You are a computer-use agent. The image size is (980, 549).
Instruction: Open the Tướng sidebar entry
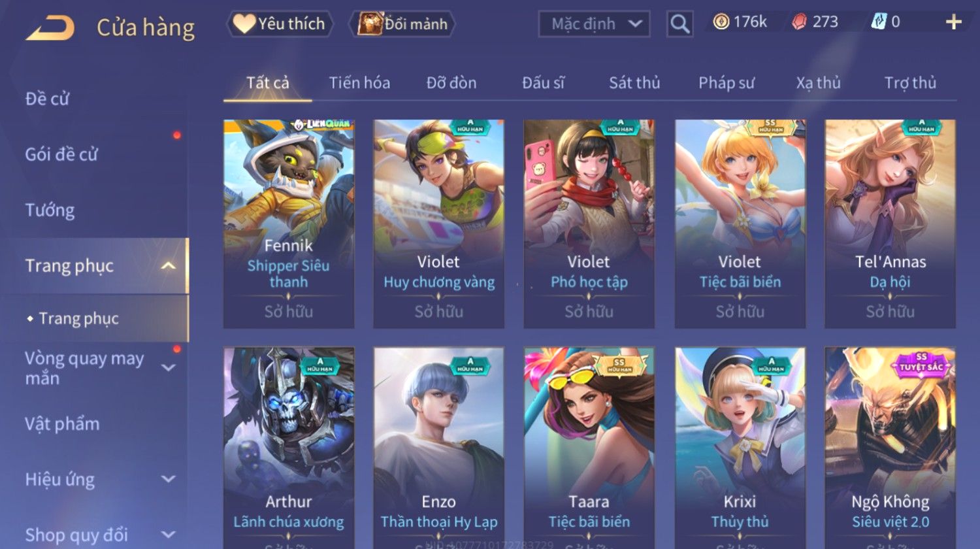click(x=50, y=210)
